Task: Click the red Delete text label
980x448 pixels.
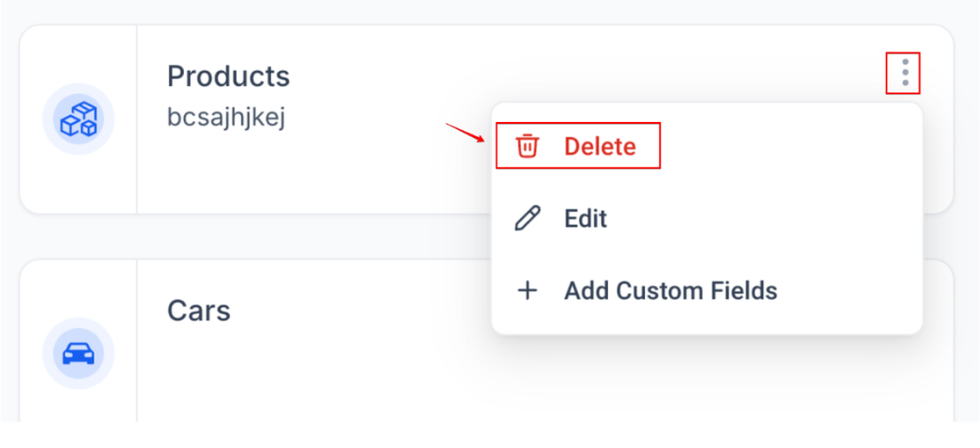Action: coord(600,146)
